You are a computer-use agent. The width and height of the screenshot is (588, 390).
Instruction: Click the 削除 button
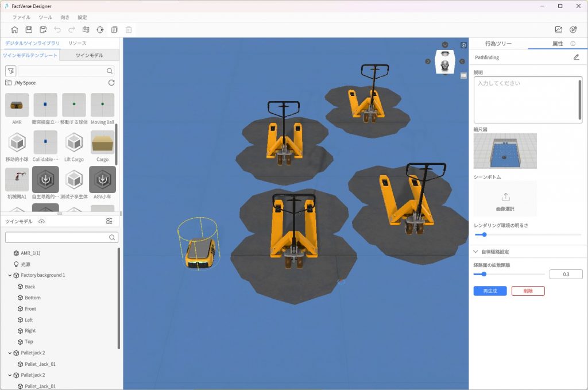click(528, 291)
